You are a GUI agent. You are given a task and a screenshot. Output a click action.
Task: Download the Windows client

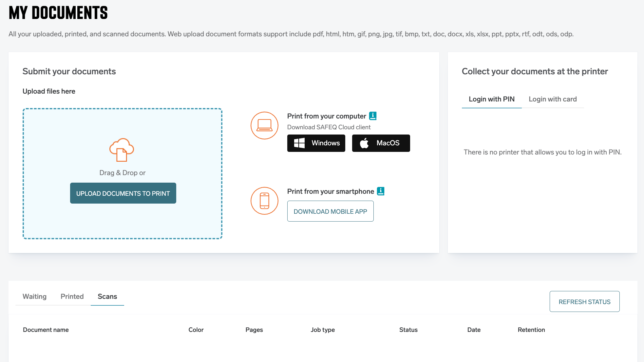pos(316,143)
